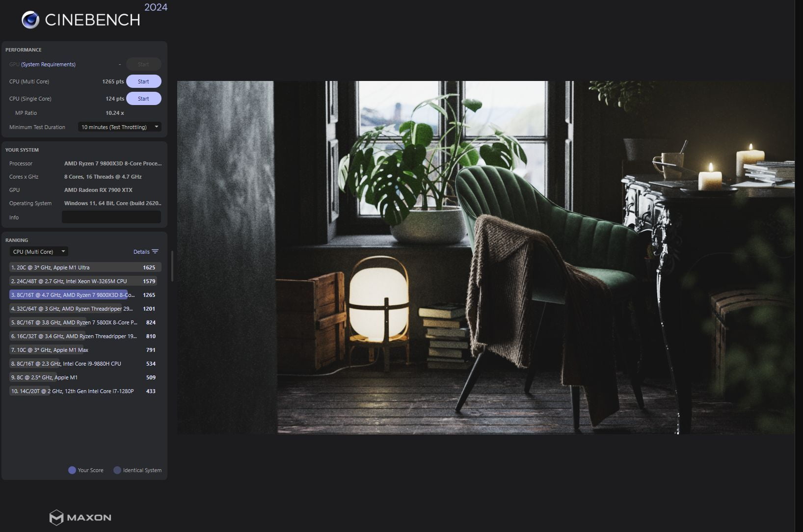Click the Maxon logo at bottom
The image size is (803, 532).
point(80,517)
